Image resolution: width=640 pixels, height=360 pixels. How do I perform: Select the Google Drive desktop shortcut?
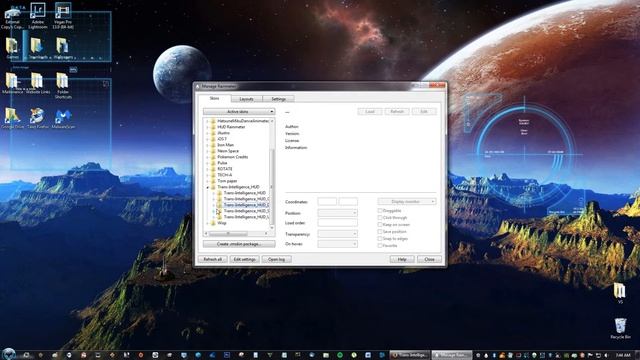tap(12, 118)
